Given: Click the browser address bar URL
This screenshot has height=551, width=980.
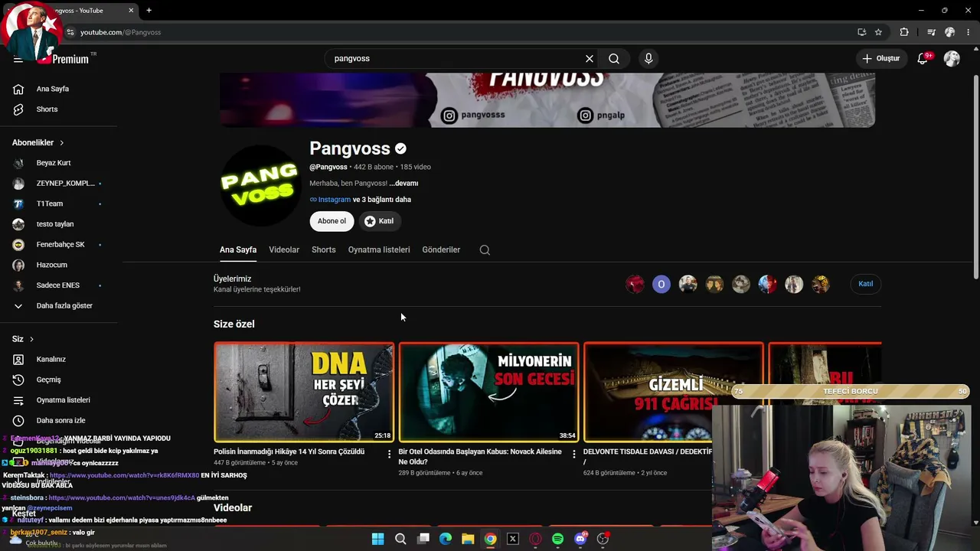Looking at the screenshot, I should pos(120,32).
